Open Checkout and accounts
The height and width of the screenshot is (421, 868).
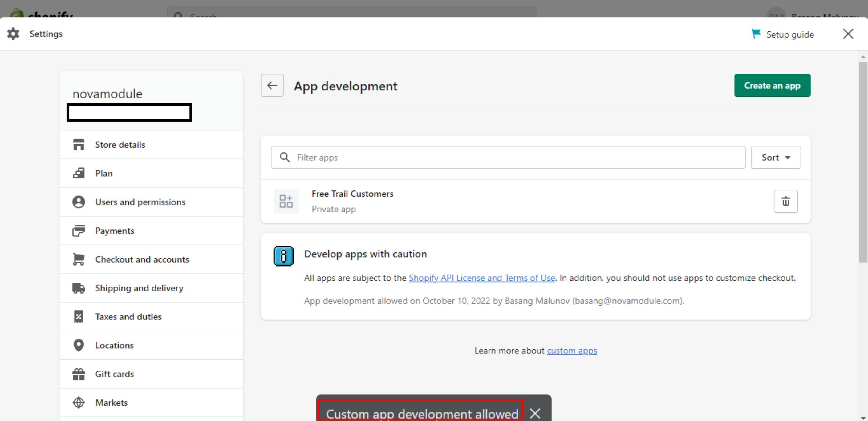[x=151, y=259]
